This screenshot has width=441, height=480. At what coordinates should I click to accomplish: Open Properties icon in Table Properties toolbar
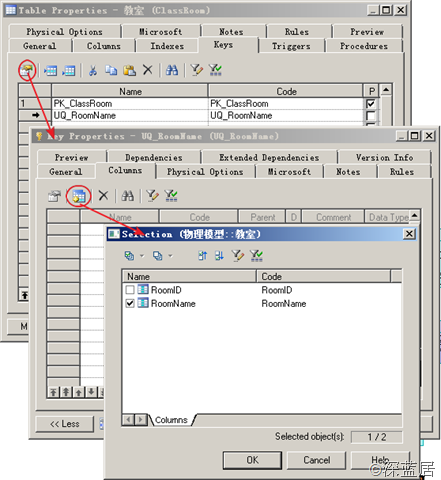(26, 70)
